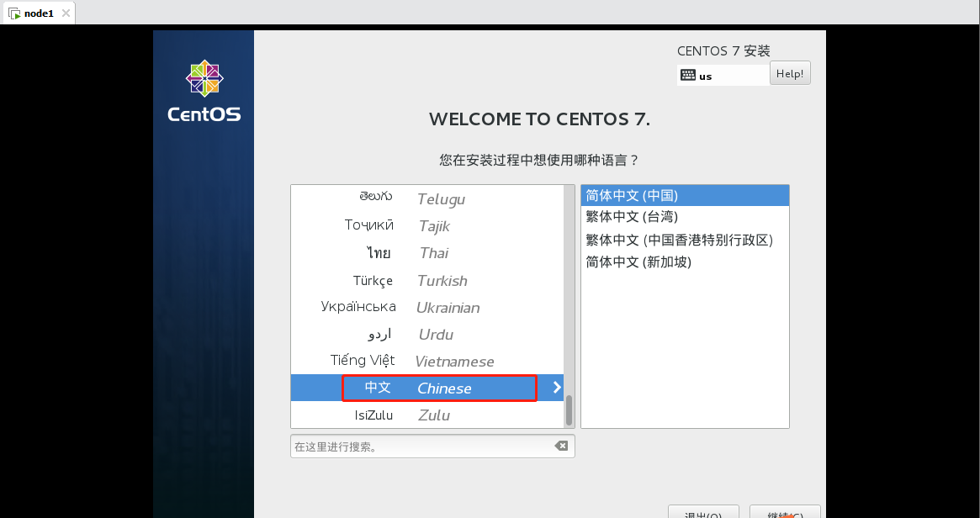Choose 繁体中文 (台湾) locale
The image size is (980, 518).
685,217
